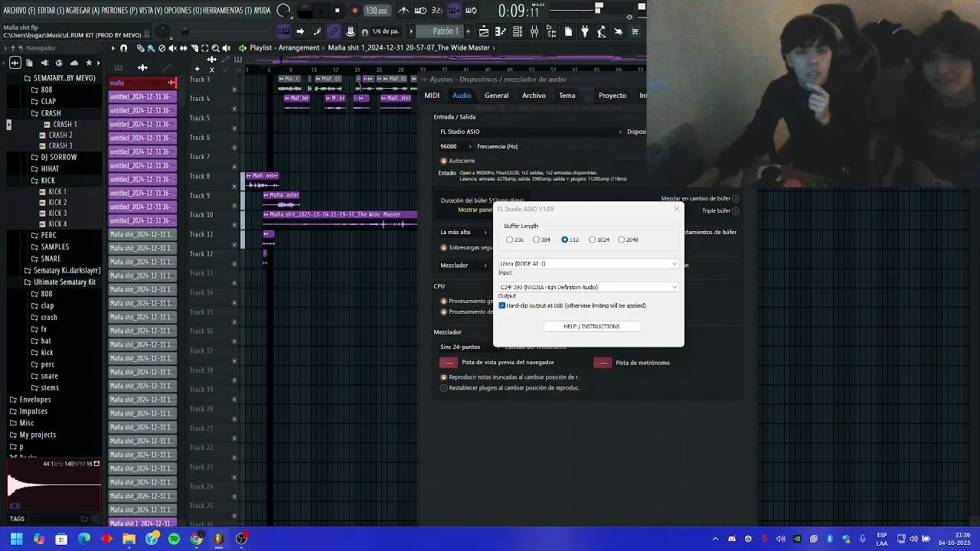Toggle the loop recording icon

tap(471, 11)
